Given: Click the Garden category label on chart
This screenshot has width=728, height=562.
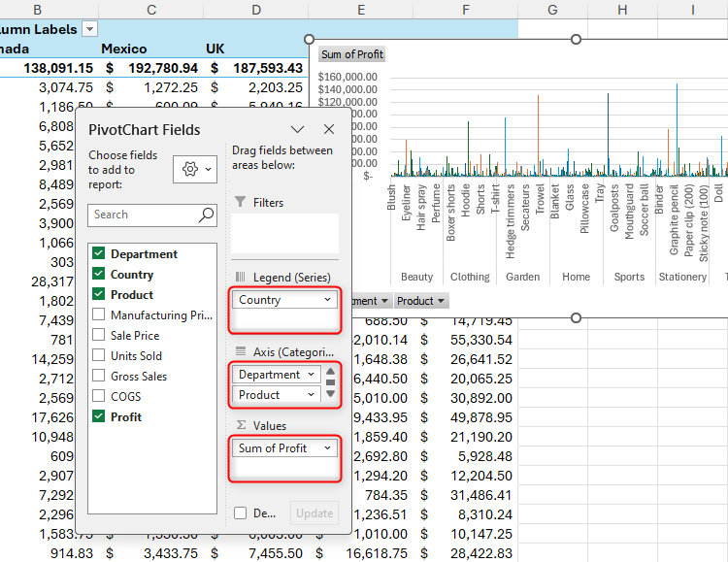Looking at the screenshot, I should tap(523, 277).
